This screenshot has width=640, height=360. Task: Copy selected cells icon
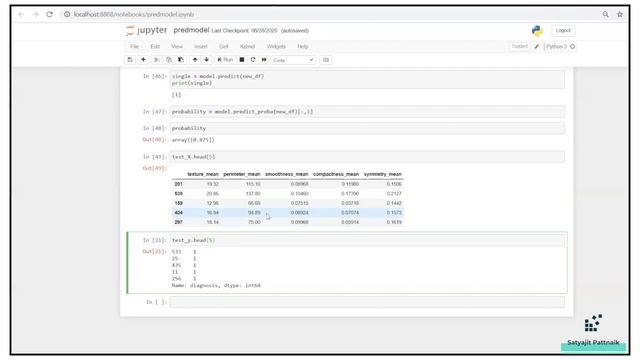169,60
